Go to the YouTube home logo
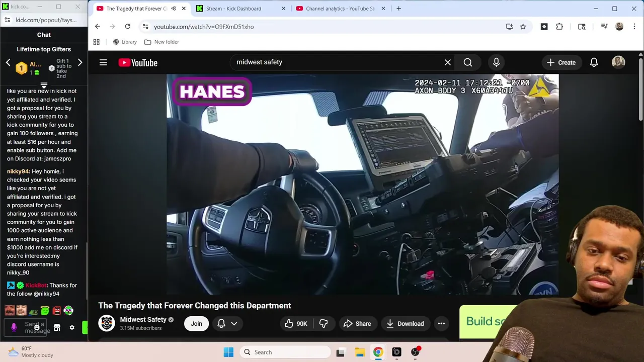Image resolution: width=644 pixels, height=362 pixels. point(138,62)
